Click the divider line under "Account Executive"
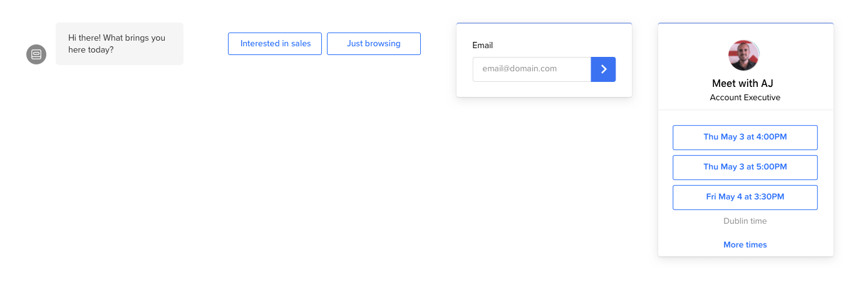This screenshot has width=868, height=297. click(x=745, y=110)
